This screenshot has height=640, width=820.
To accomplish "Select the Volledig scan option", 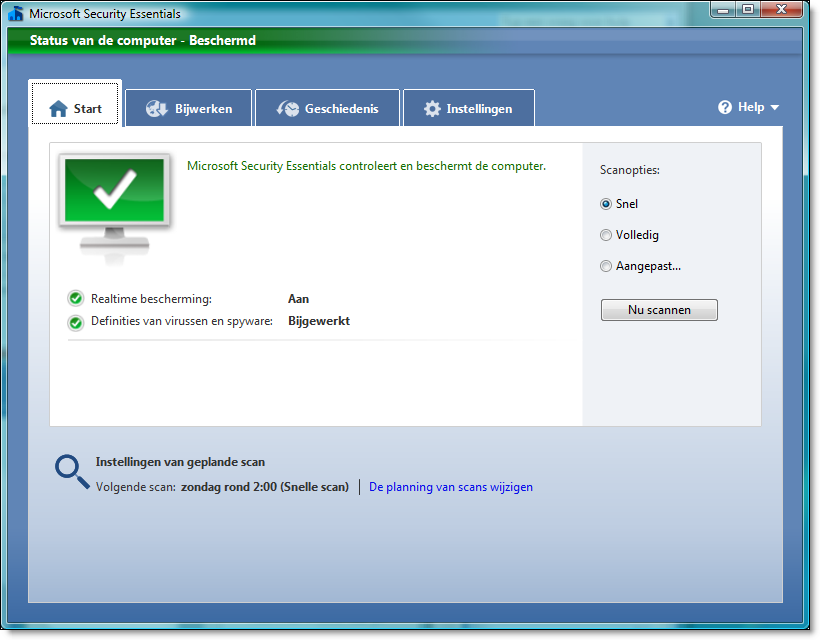I will click(629, 235).
